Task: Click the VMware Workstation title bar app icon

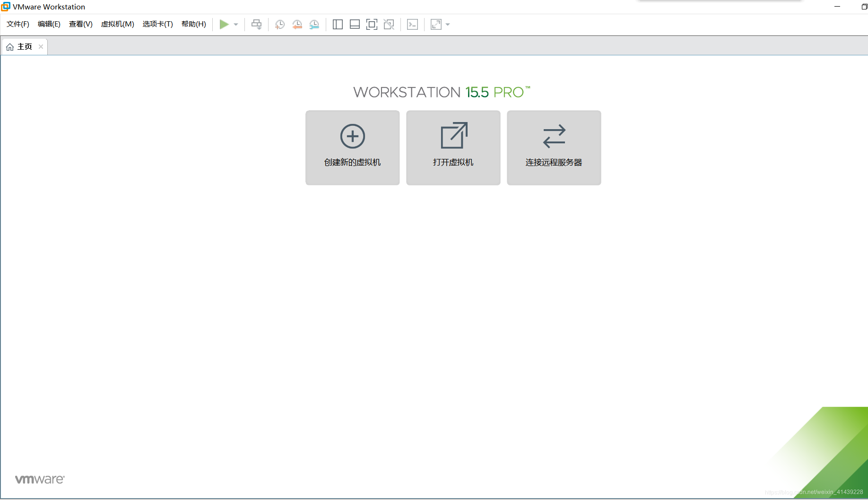Action: point(6,6)
